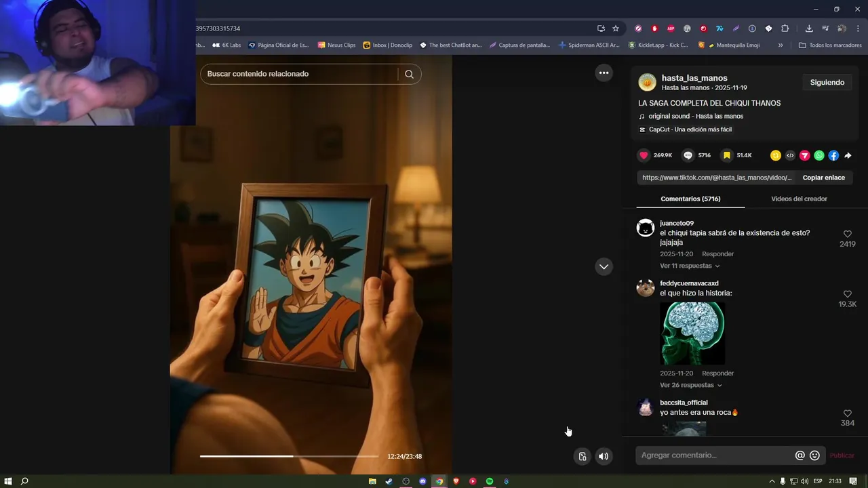Screen dimensions: 868x488
Task: Open the ABP Adblock Plus extension
Action: pyautogui.click(x=671, y=28)
